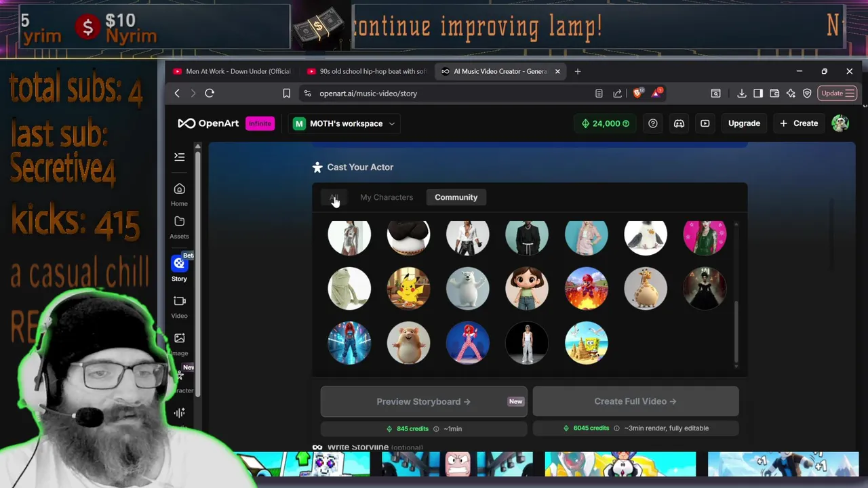Go back in browser history
Screen dimensions: 868x488
click(x=177, y=94)
